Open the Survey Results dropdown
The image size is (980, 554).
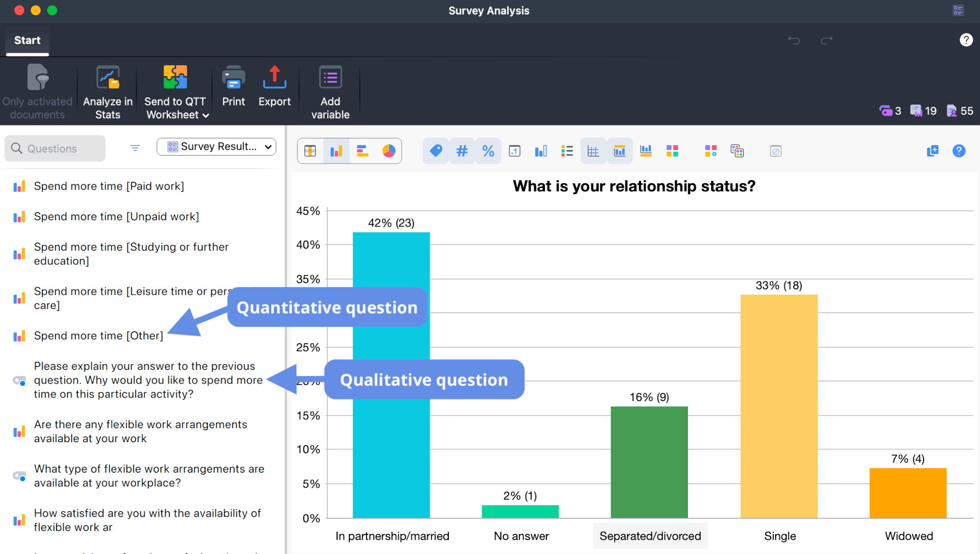pyautogui.click(x=216, y=146)
